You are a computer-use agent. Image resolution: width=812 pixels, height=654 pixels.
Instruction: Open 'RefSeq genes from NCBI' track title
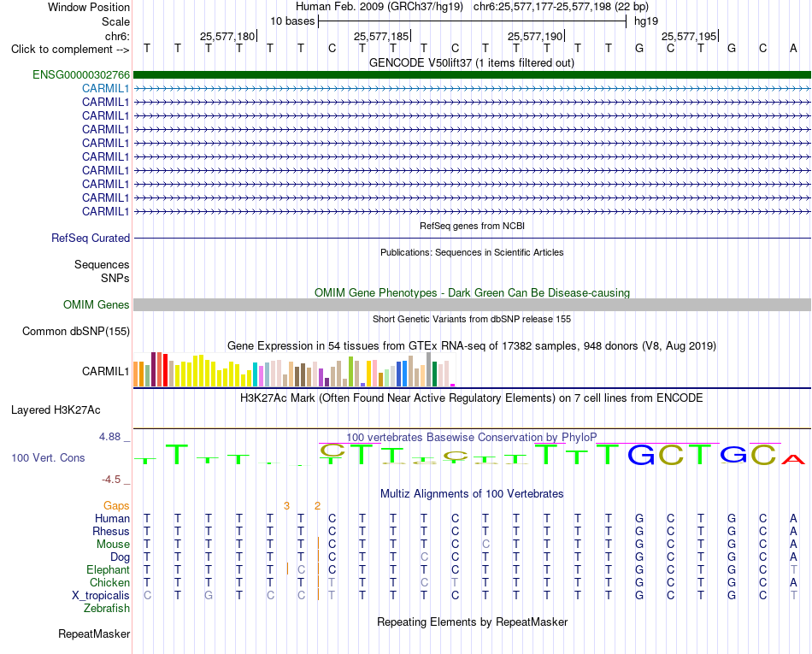click(472, 226)
